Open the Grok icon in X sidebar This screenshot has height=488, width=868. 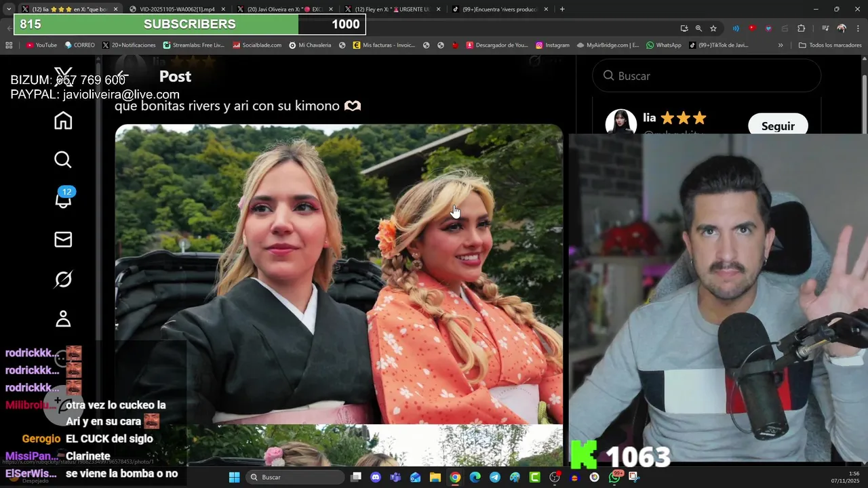click(x=63, y=279)
